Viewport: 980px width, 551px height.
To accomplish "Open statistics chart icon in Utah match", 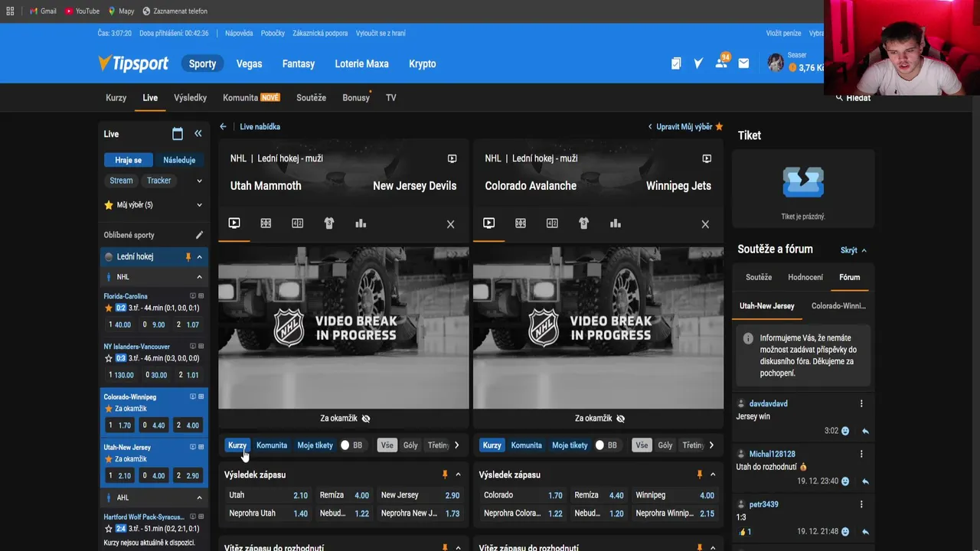I will tap(361, 223).
